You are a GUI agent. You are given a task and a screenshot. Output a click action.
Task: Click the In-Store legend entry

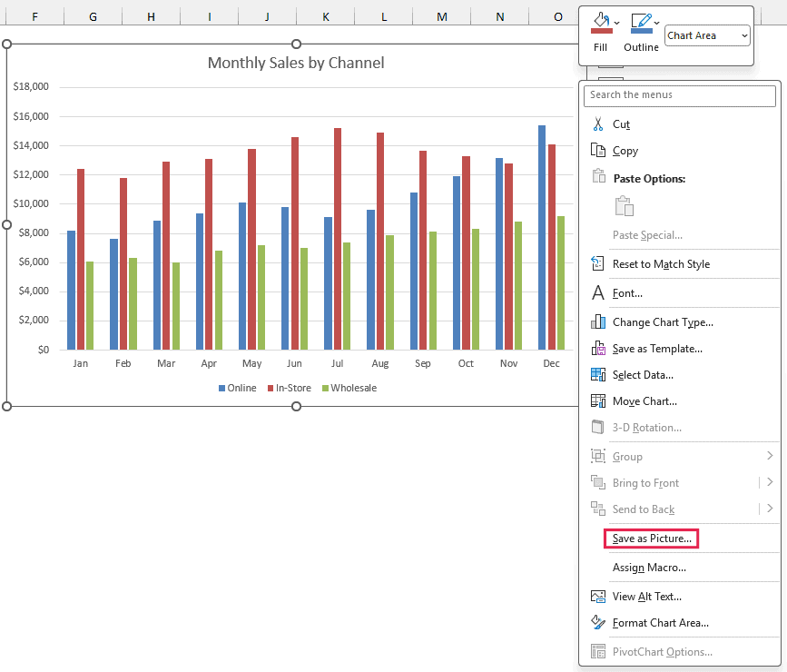tap(289, 389)
